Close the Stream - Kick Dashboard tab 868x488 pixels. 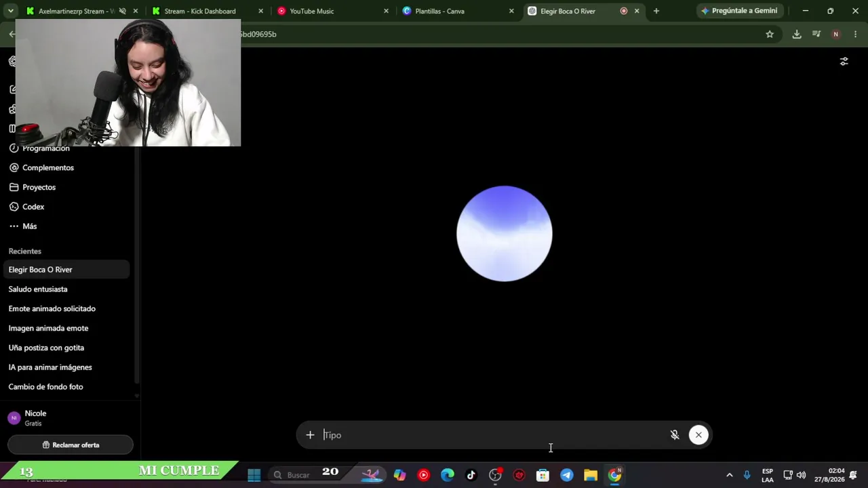click(x=260, y=11)
